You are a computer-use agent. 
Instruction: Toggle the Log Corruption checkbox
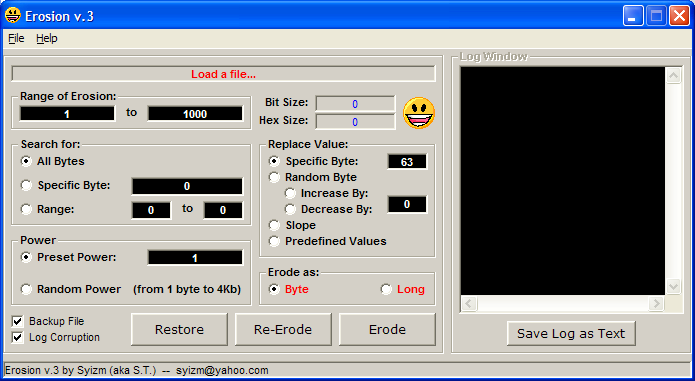click(17, 338)
